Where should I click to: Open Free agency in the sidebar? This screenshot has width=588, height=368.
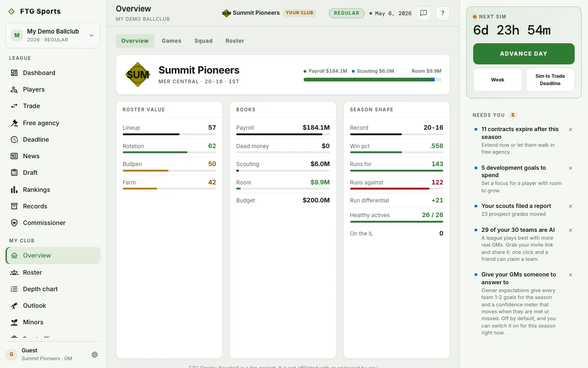[53, 123]
